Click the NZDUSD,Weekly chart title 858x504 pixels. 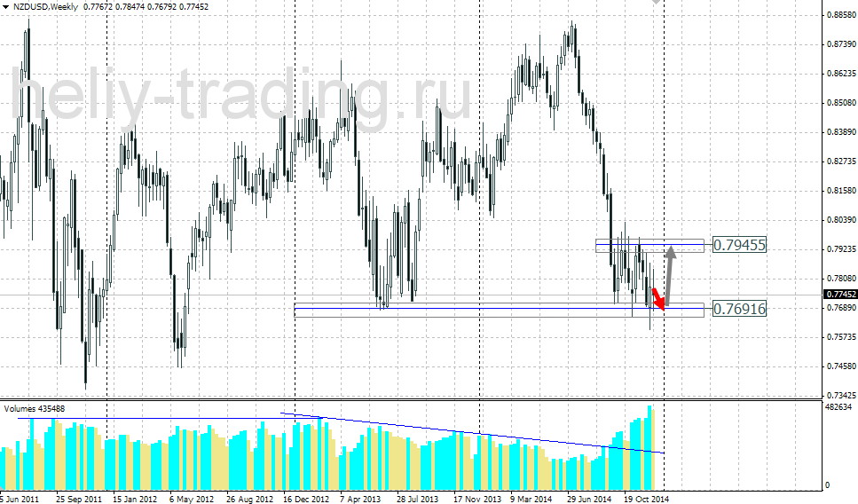(x=46, y=7)
